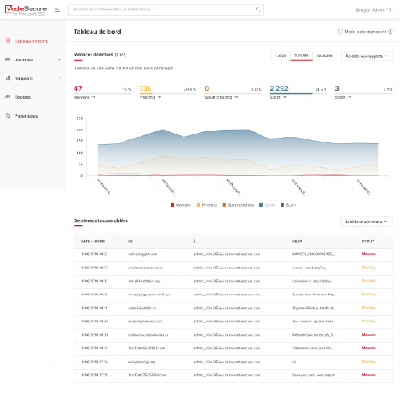Click the Accéder aux journaux button
405x405 pixels.
(x=366, y=221)
